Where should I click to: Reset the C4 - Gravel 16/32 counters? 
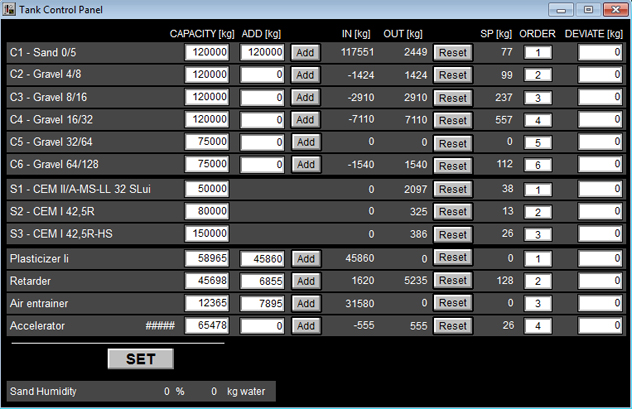(453, 120)
